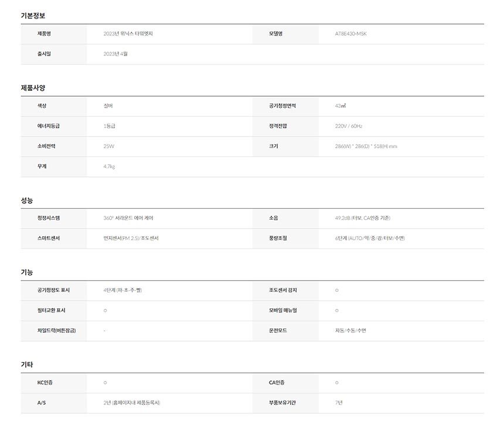
Task: Click the circle mark for 모바일 매뉴얼
Action: click(337, 310)
